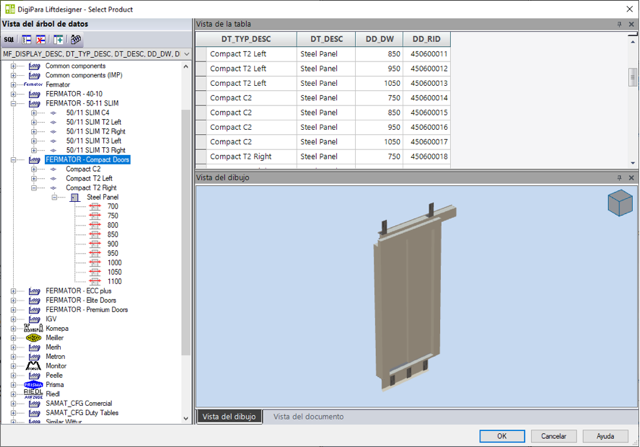Click the Komepa logo icon in the tree
This screenshot has height=447, width=640.
[x=33, y=328]
